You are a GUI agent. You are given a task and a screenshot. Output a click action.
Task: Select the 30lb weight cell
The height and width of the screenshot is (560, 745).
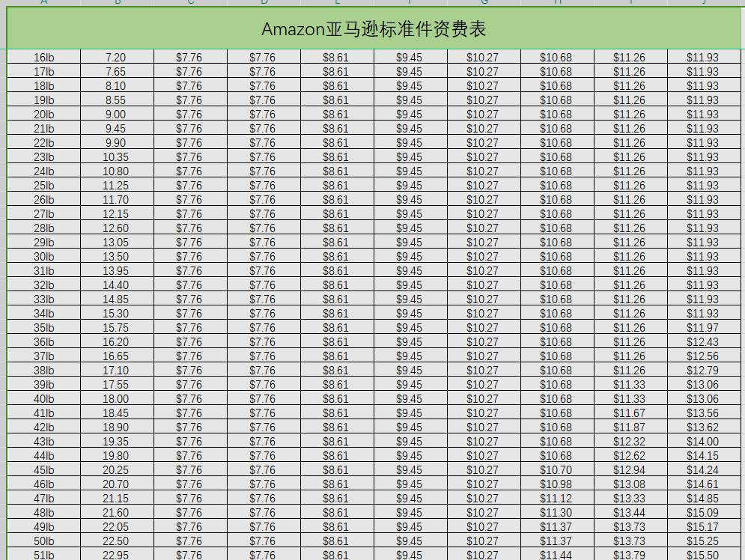[x=43, y=257]
